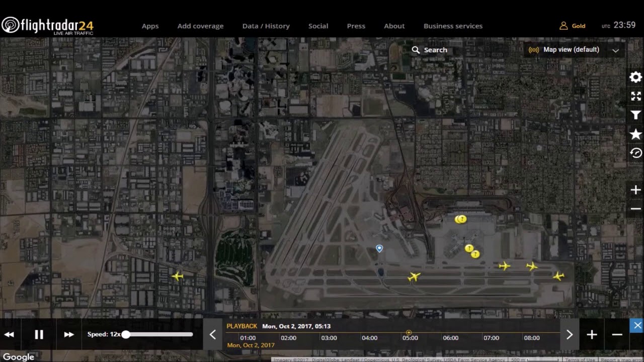
Task: Zoom in the map with plus button
Action: click(636, 190)
